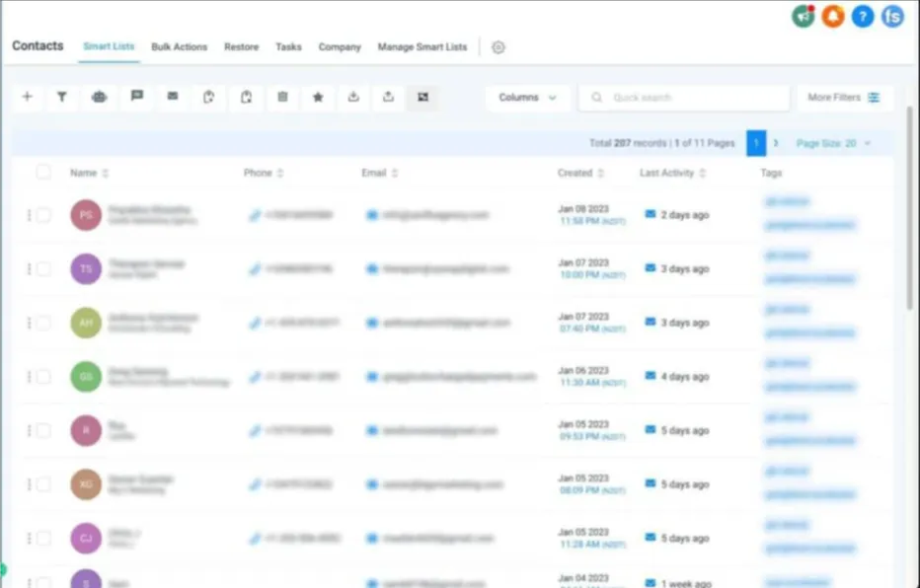Click the More Filters button
The image size is (920, 588).
[844, 98]
